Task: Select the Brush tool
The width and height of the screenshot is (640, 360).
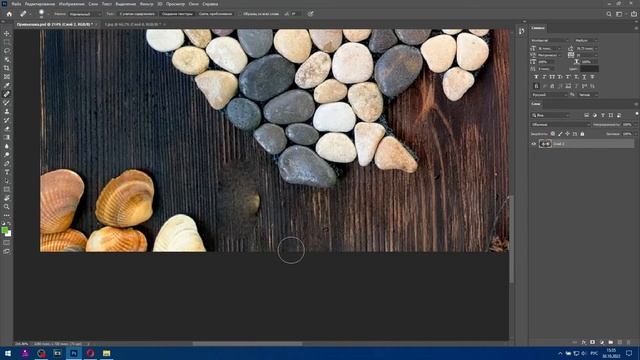Action: 7,102
